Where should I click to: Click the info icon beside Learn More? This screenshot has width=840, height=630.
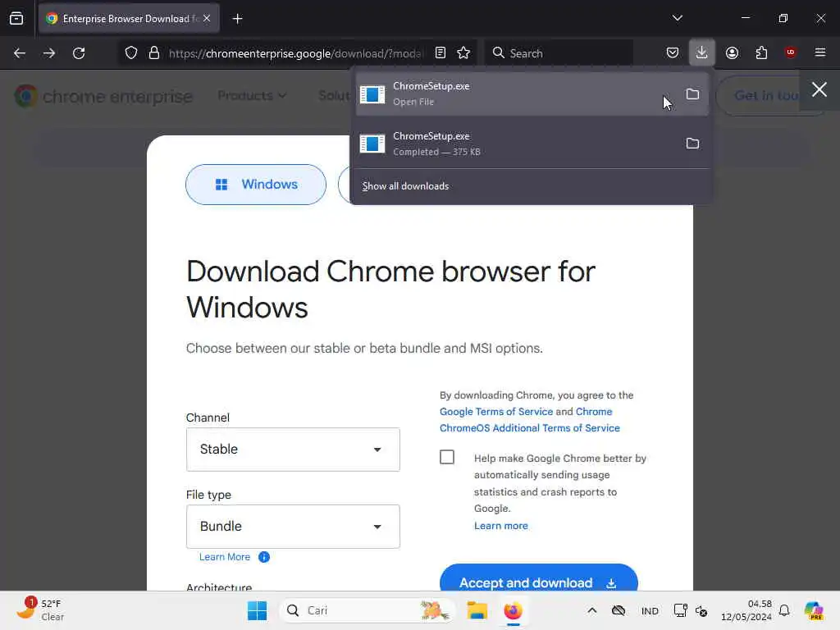click(264, 557)
